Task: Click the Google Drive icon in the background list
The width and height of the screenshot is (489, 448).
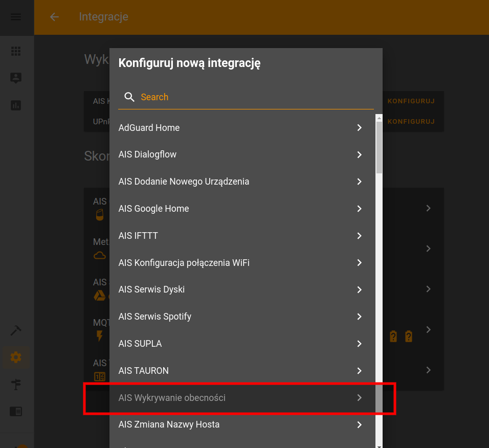Action: pos(100,296)
